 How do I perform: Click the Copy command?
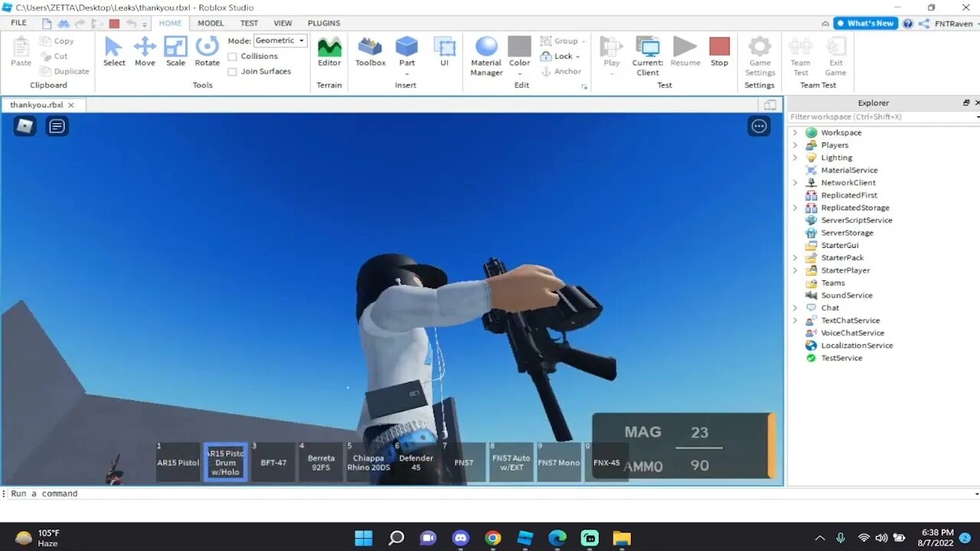click(57, 41)
